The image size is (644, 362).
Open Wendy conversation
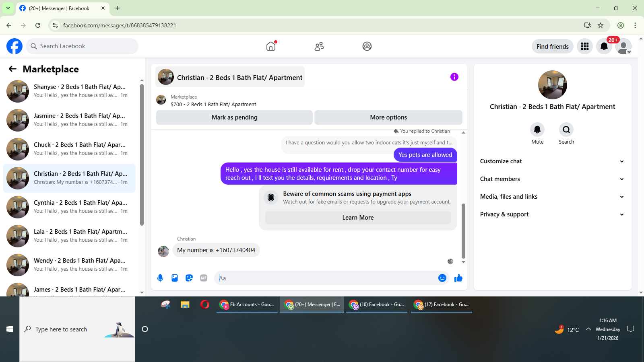point(69,265)
